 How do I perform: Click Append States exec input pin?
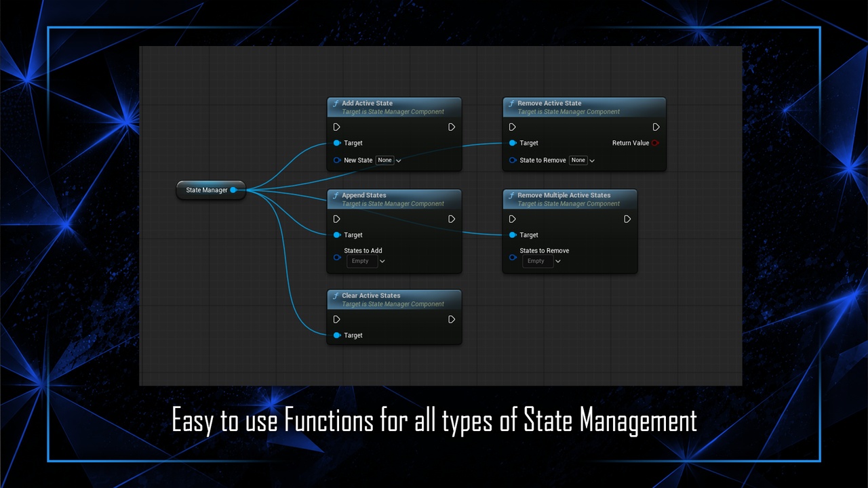click(x=337, y=219)
